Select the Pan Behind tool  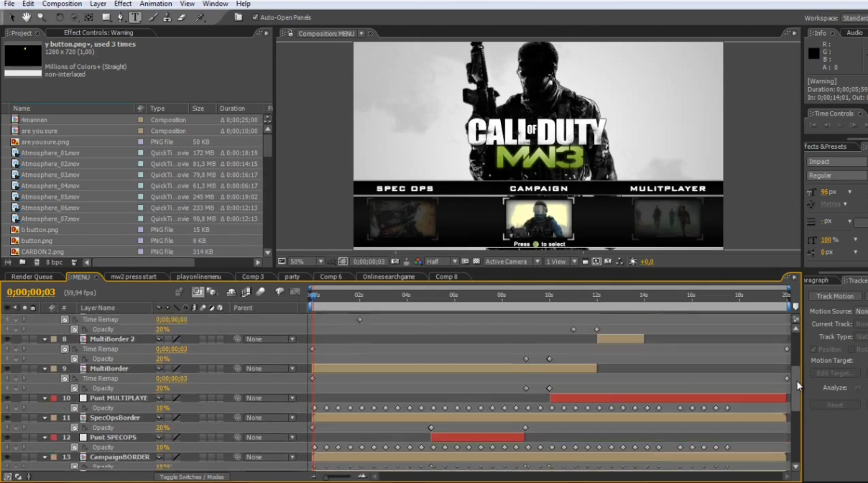[88, 17]
